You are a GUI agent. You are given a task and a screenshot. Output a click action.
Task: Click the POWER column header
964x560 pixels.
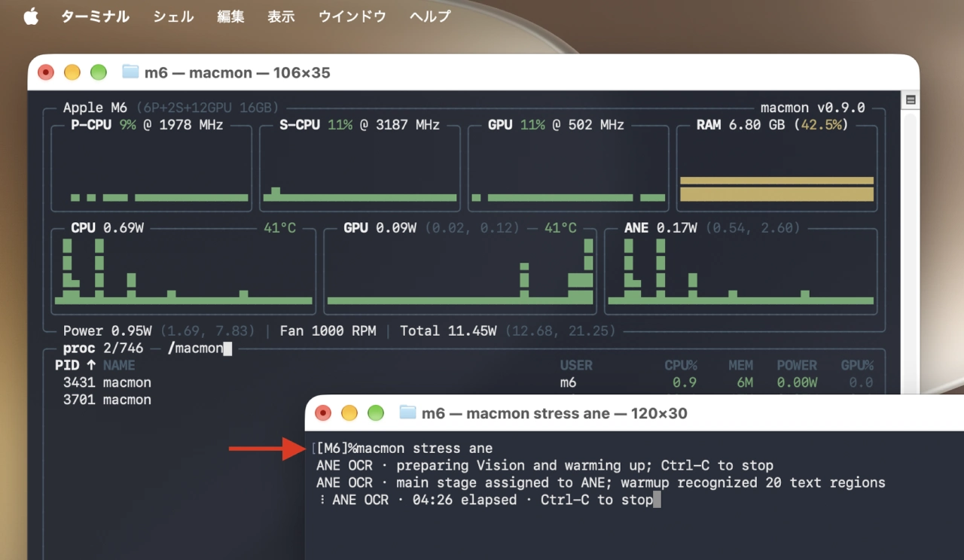[x=797, y=365]
